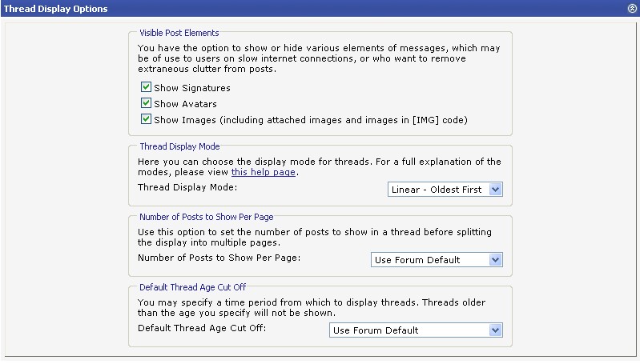
Task: Open the Thread Display Mode dropdown
Action: coord(445,190)
